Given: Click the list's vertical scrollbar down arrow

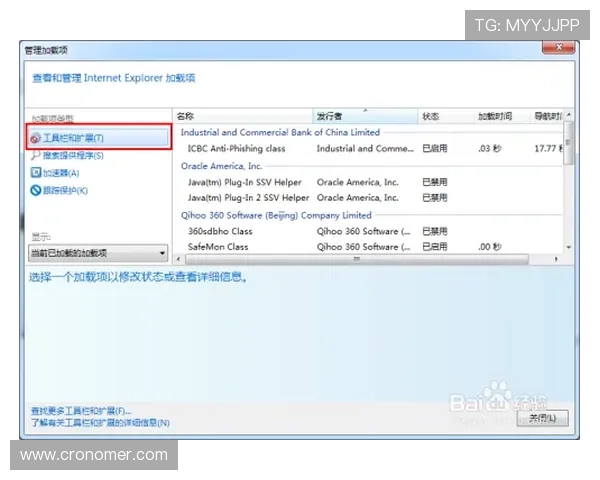Looking at the screenshot, I should [x=569, y=247].
